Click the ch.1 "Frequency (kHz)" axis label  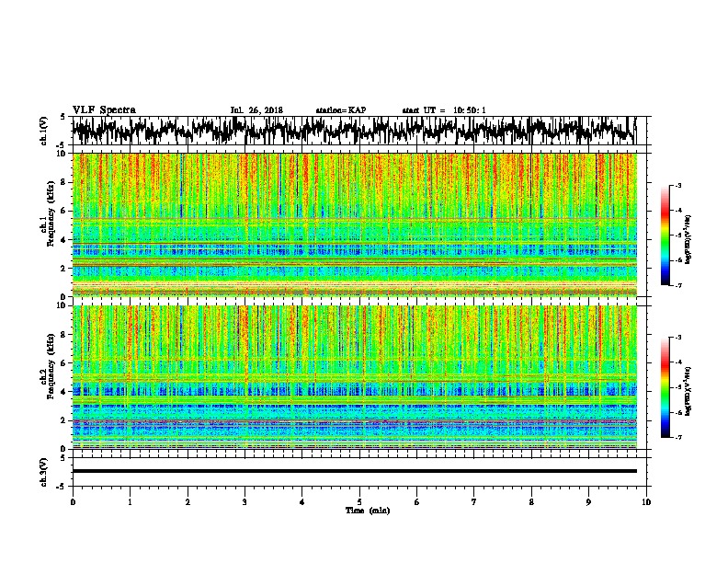pos(51,214)
